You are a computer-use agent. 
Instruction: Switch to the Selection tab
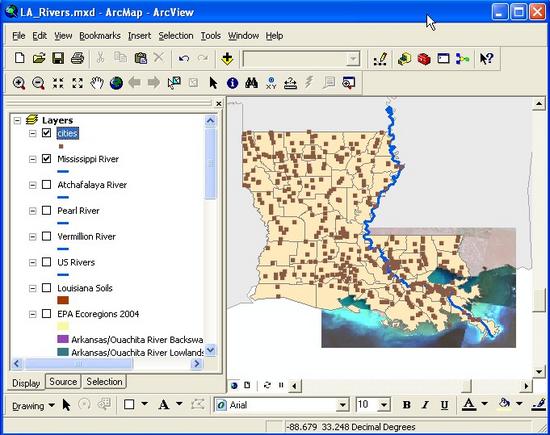coord(104,381)
